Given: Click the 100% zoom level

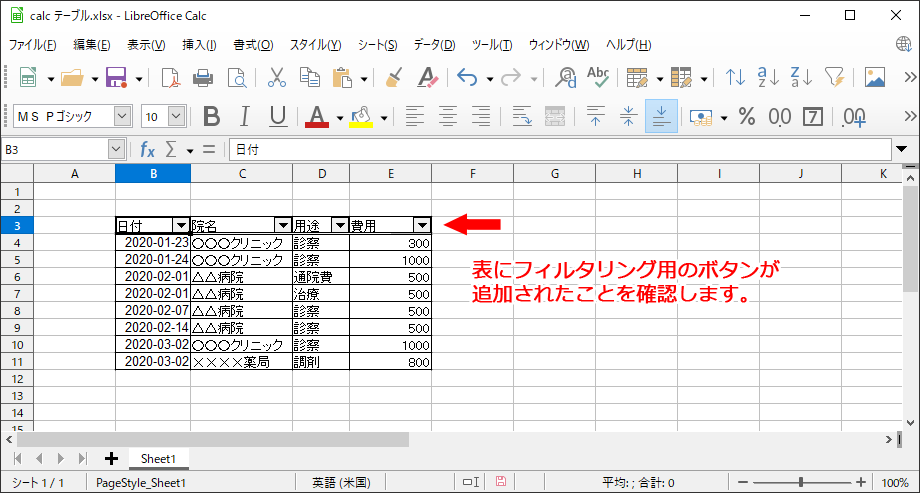Looking at the screenshot, I should [895, 482].
